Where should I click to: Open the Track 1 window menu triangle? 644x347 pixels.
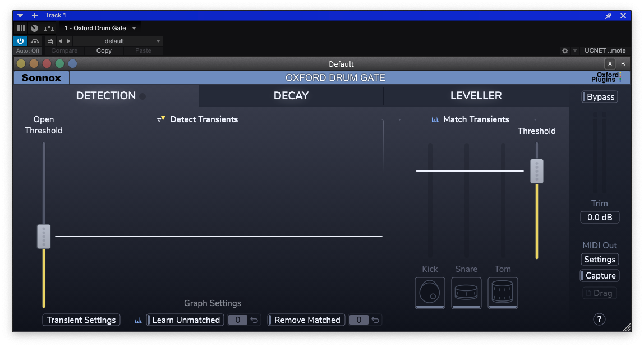20,16
